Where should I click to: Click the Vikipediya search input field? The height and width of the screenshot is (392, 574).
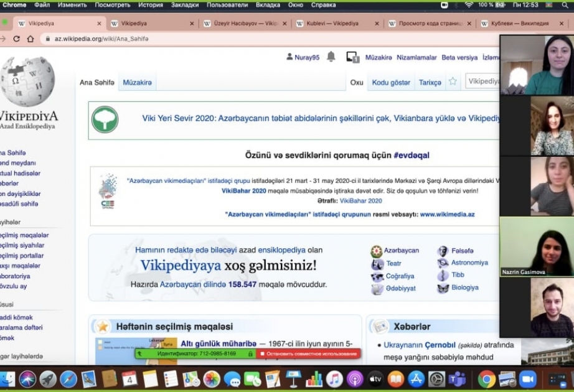(482, 81)
